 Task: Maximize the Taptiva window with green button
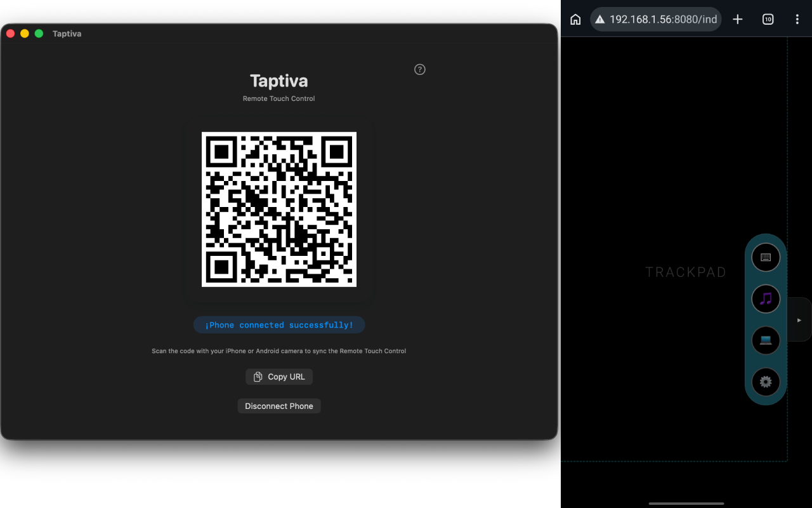click(x=39, y=34)
